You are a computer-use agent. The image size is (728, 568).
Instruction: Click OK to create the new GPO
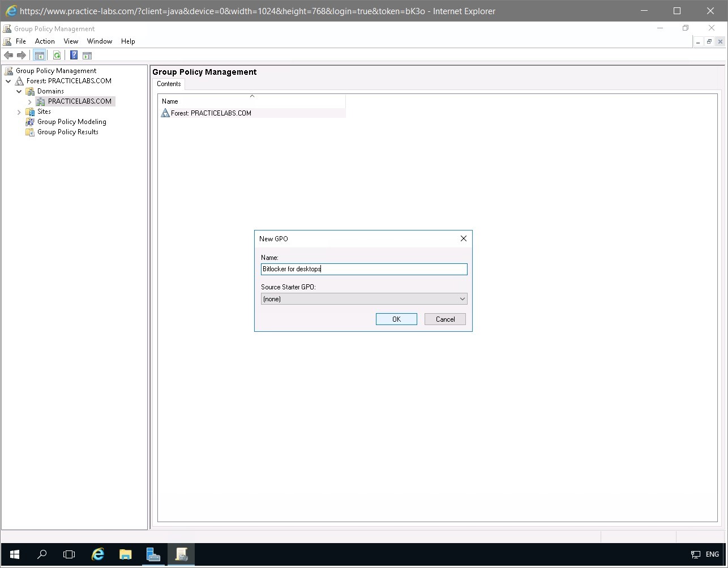click(x=396, y=319)
